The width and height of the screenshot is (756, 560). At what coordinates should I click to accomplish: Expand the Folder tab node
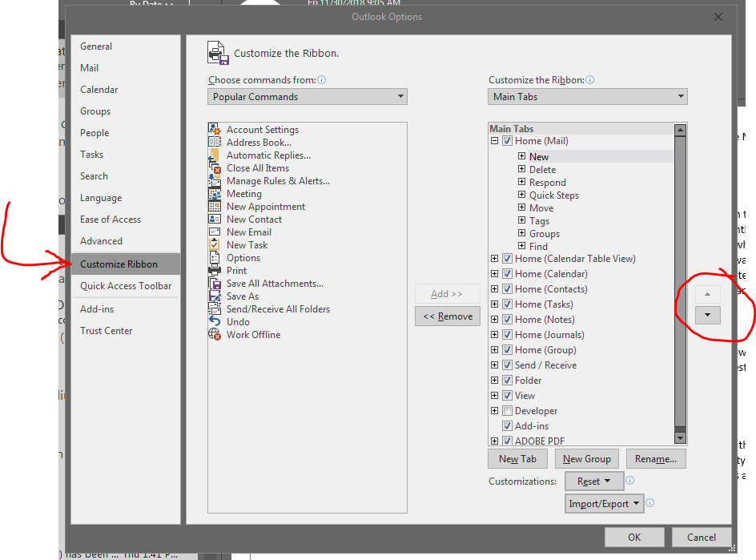tap(494, 380)
